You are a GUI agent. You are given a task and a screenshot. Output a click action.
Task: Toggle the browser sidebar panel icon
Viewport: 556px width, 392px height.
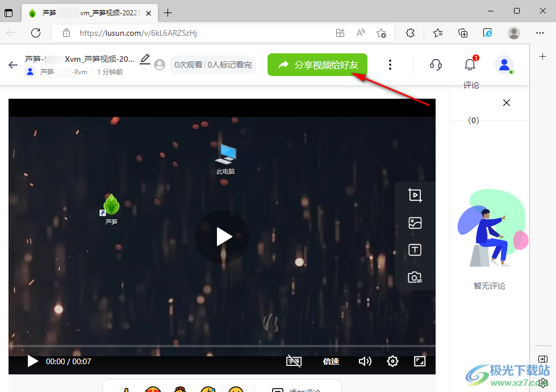[x=543, y=359]
